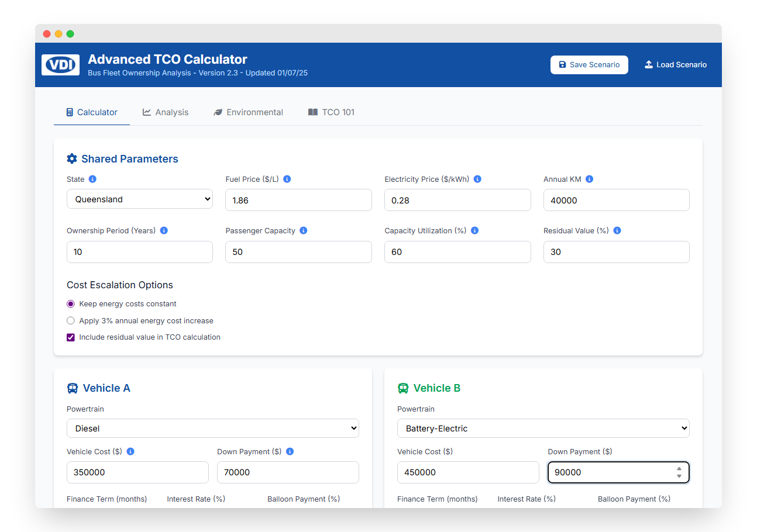This screenshot has height=532, width=757.
Task: Click the book icon on TCO 101 tab
Action: coord(313,112)
